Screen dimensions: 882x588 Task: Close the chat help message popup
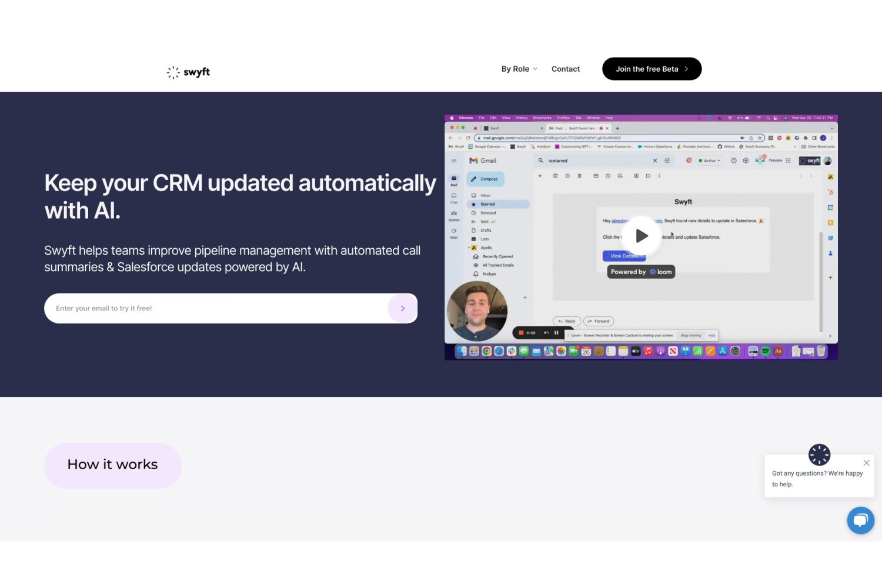coord(866,463)
